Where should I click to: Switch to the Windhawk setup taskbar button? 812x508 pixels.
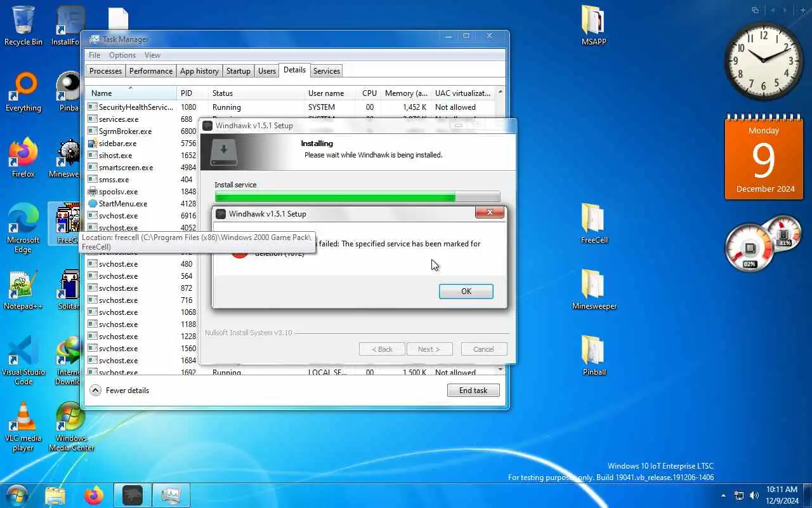click(x=133, y=495)
